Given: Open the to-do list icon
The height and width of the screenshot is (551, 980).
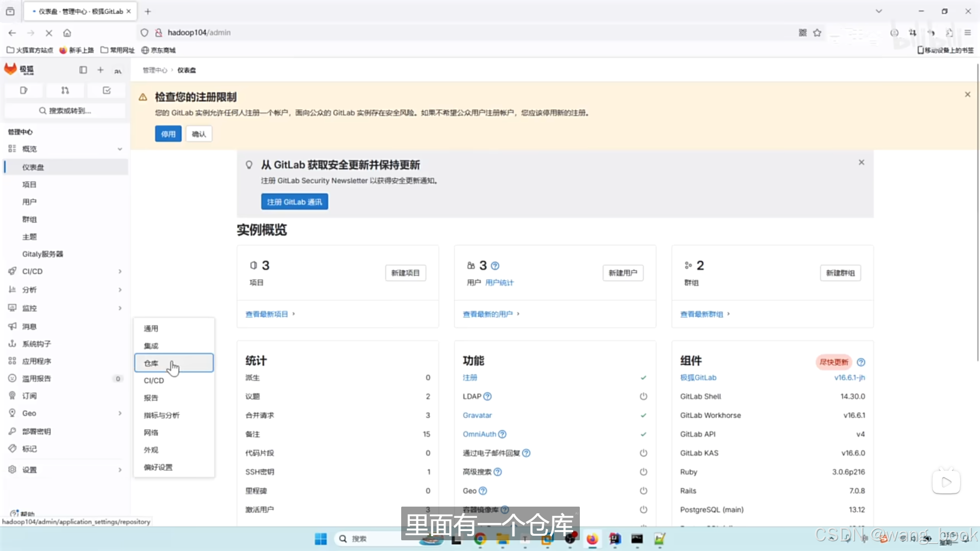Looking at the screenshot, I should pyautogui.click(x=107, y=90).
